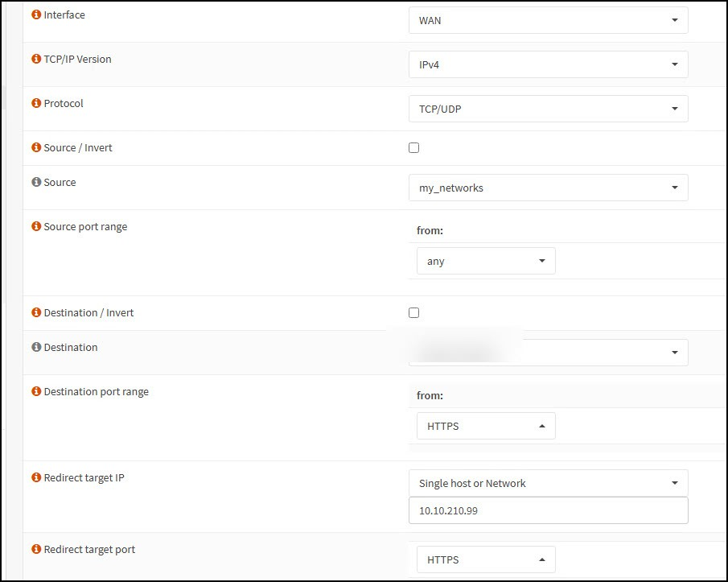728x582 pixels.
Task: Click the info icon next to TCP/IP Version
Action: [36, 60]
